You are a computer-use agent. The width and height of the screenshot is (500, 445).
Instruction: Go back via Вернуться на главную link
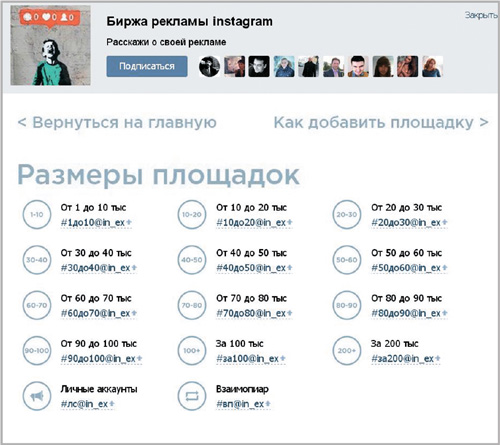click(x=117, y=123)
